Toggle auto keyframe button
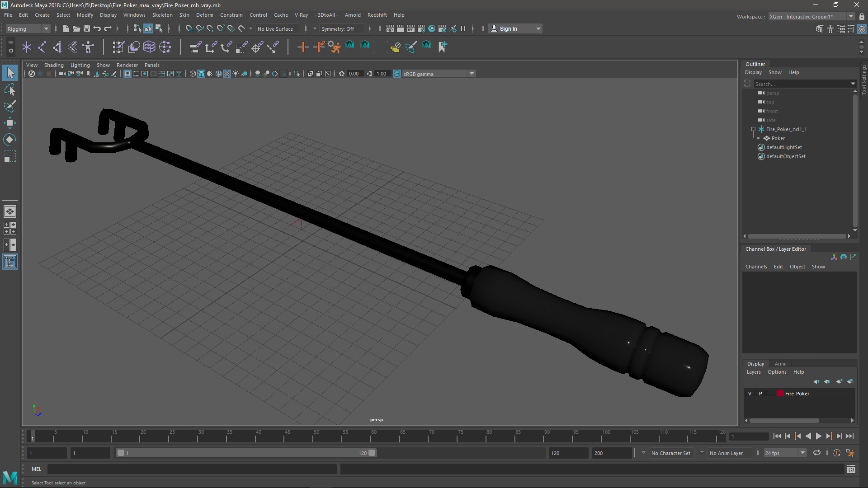 (x=837, y=453)
